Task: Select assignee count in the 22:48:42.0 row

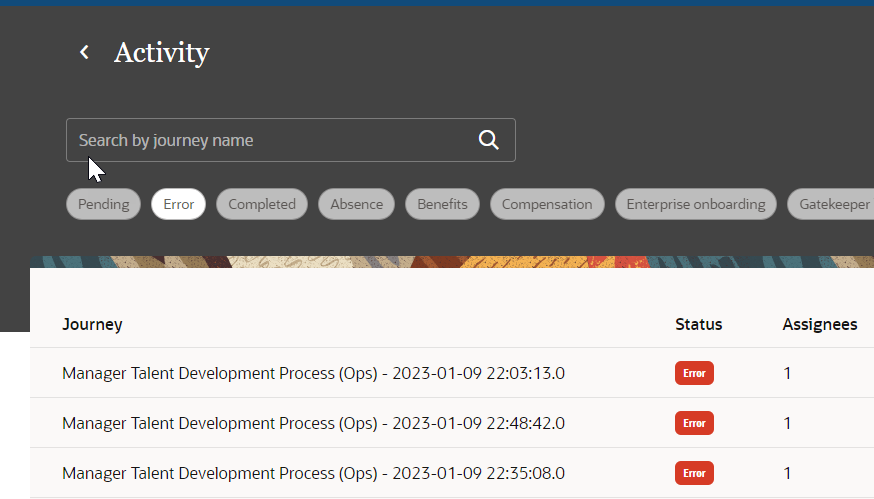Action: tap(787, 423)
